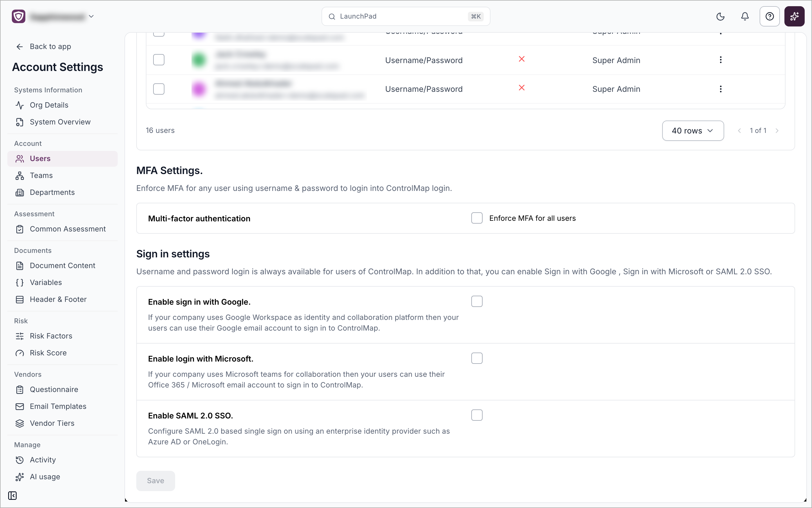Click the ControlMap shield logo

(19, 16)
